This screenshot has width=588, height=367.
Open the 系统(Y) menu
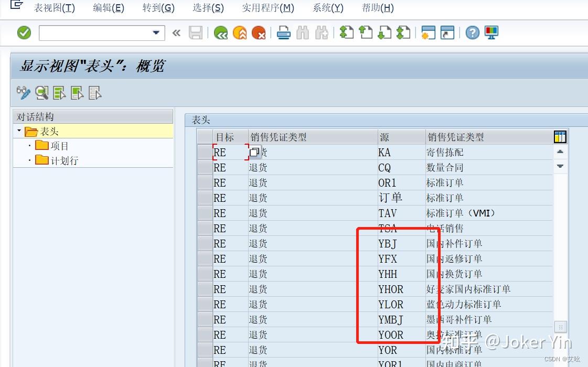tap(327, 8)
